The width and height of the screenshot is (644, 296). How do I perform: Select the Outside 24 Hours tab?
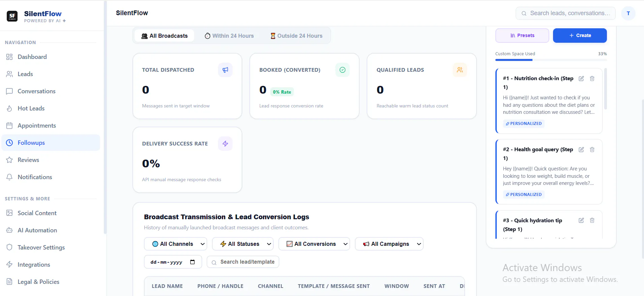tap(297, 36)
